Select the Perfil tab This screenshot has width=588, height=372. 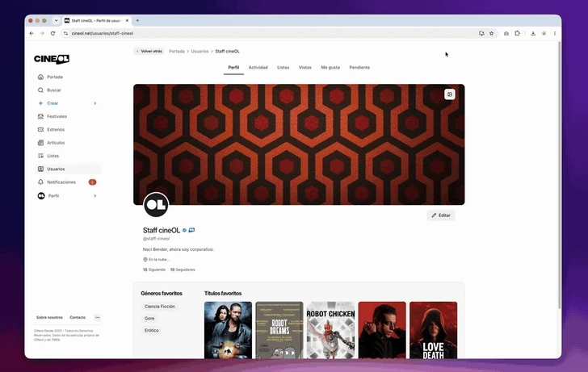click(233, 68)
